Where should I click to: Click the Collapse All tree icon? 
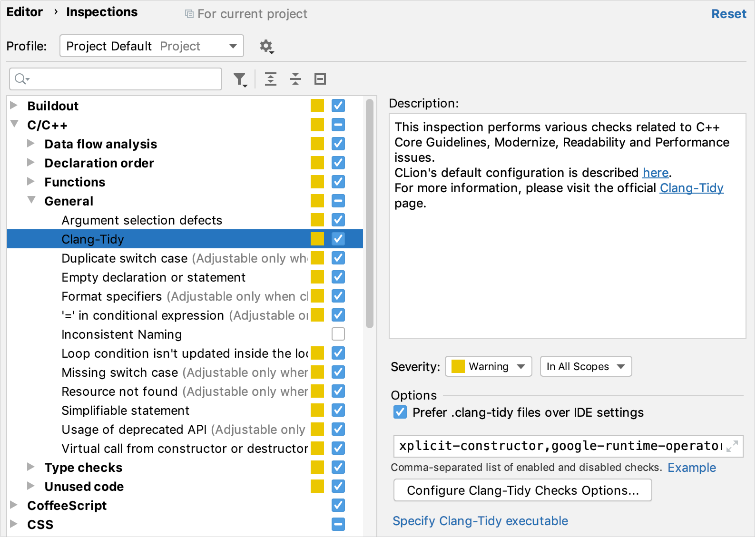point(295,79)
